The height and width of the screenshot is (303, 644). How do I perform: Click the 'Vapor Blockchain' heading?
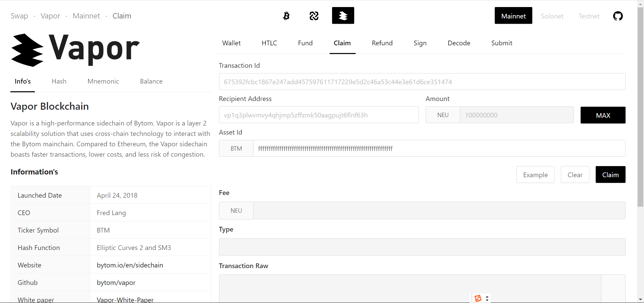click(x=50, y=106)
